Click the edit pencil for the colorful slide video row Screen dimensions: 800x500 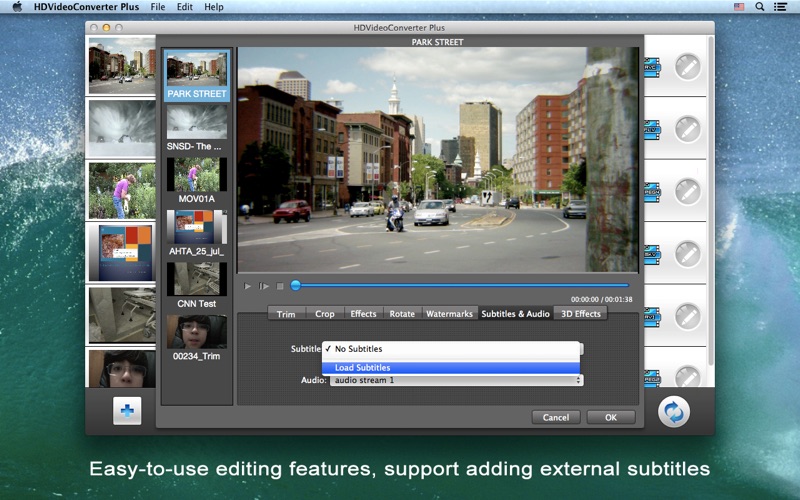688,254
